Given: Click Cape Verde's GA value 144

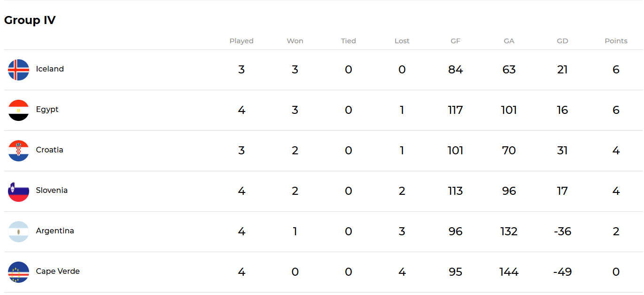Looking at the screenshot, I should (509, 272).
